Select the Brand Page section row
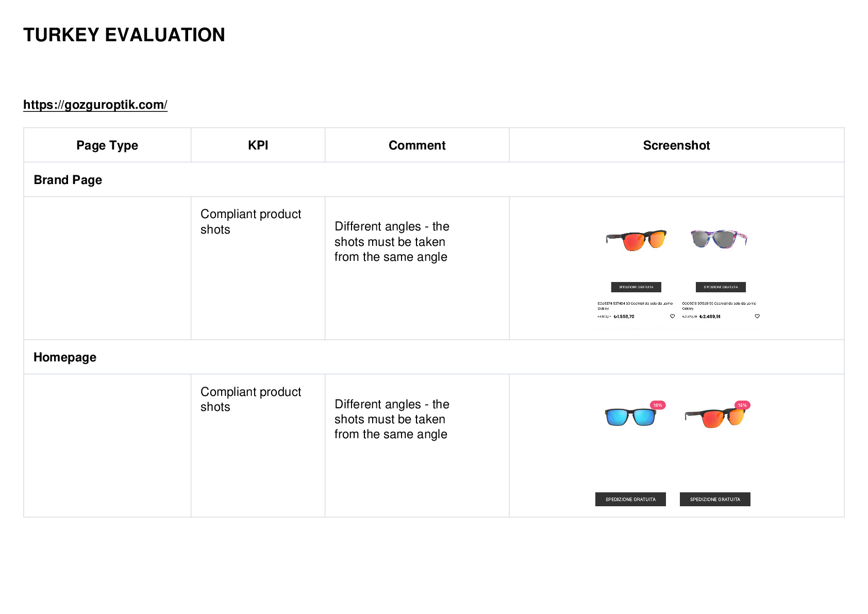868x614 pixels. (434, 179)
